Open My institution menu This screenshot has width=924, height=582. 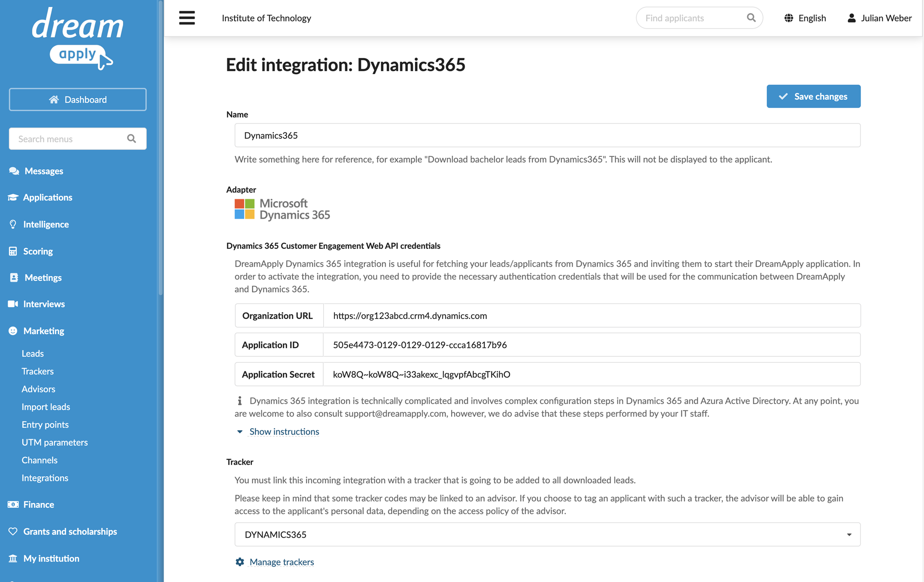coord(51,558)
